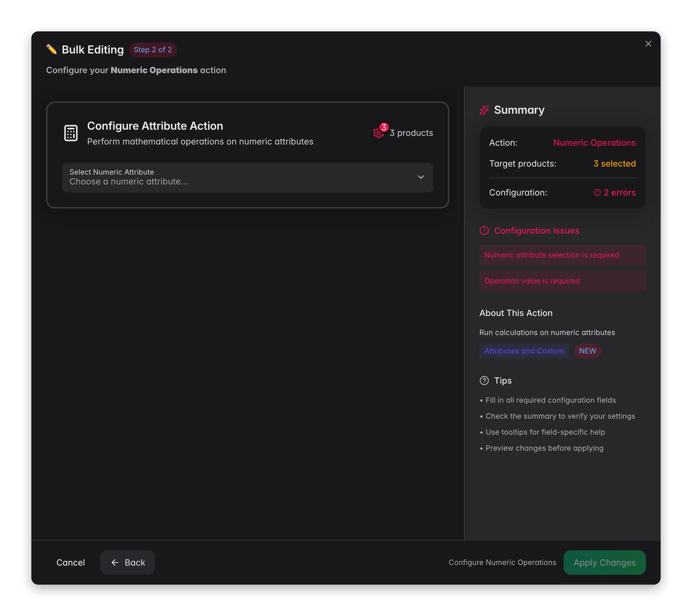Click the Cancel button
The image size is (692, 616).
click(x=71, y=563)
